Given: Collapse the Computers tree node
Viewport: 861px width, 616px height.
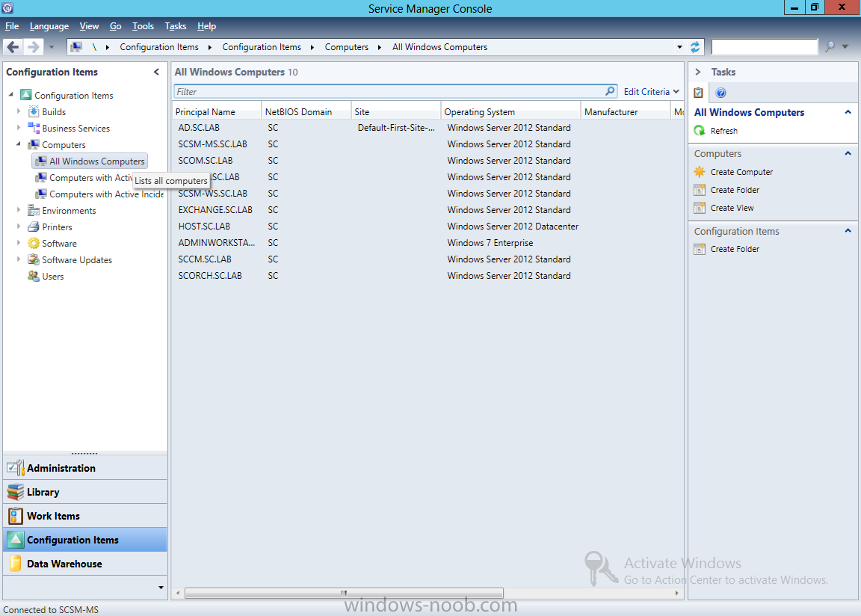Looking at the screenshot, I should coord(19,144).
